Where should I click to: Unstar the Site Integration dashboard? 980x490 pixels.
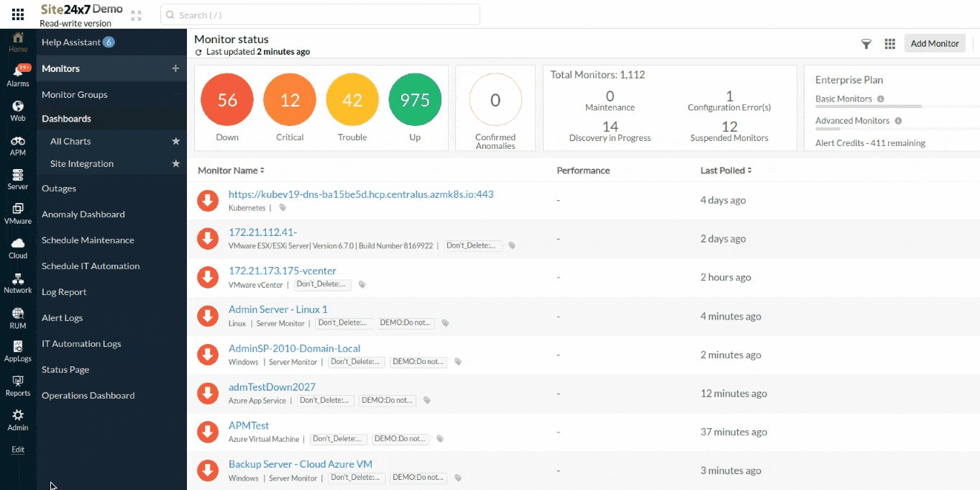(175, 163)
